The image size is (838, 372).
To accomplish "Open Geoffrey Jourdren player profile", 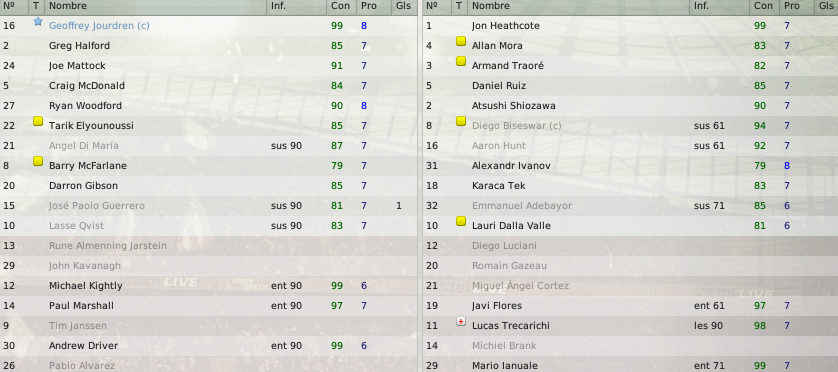I will coord(99,26).
